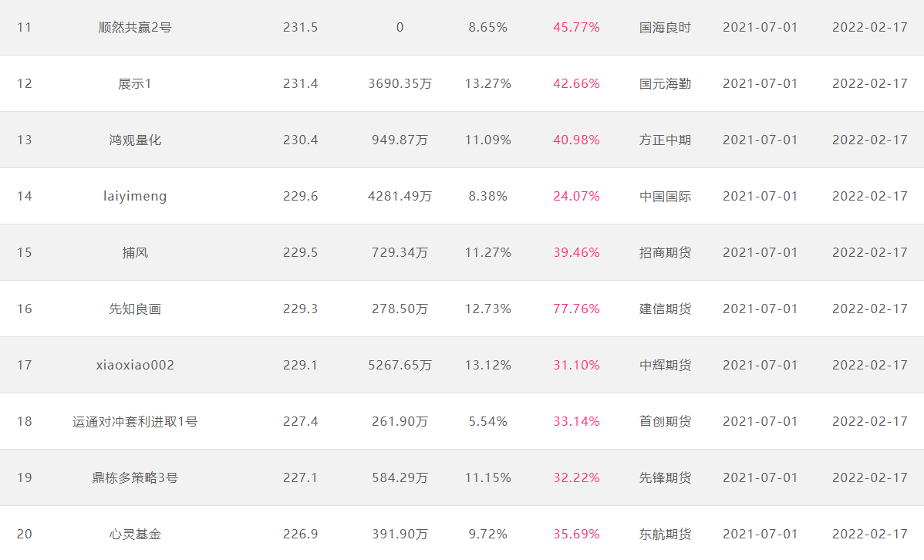Click the 77.76% pink percentage

(576, 309)
